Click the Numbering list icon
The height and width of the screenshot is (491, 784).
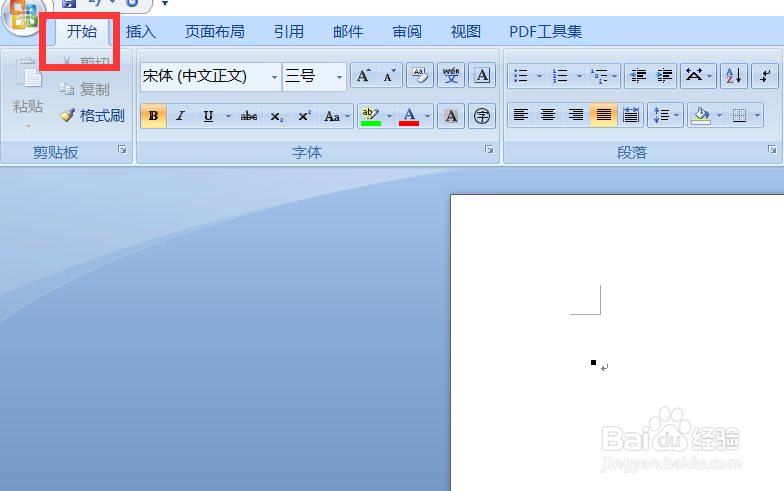point(560,76)
